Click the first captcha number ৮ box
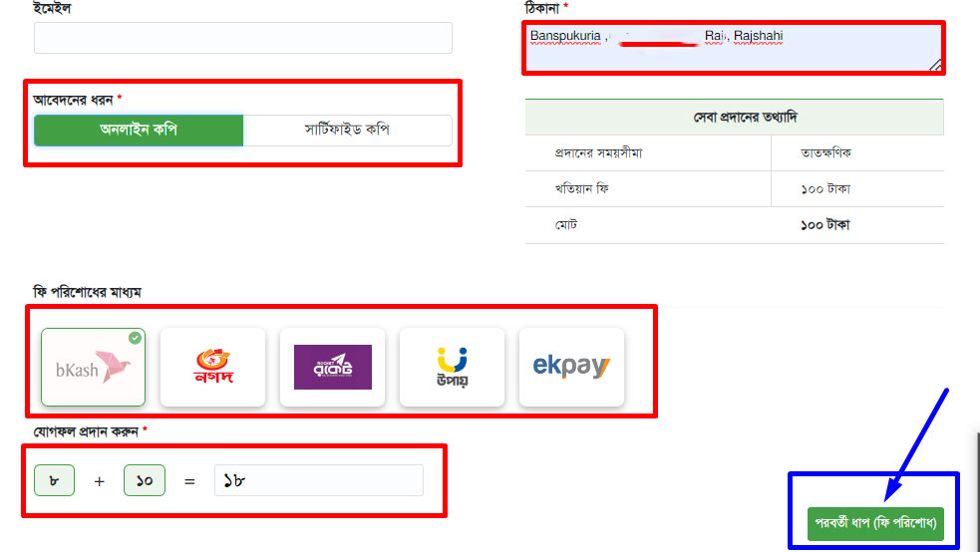 pos(55,480)
